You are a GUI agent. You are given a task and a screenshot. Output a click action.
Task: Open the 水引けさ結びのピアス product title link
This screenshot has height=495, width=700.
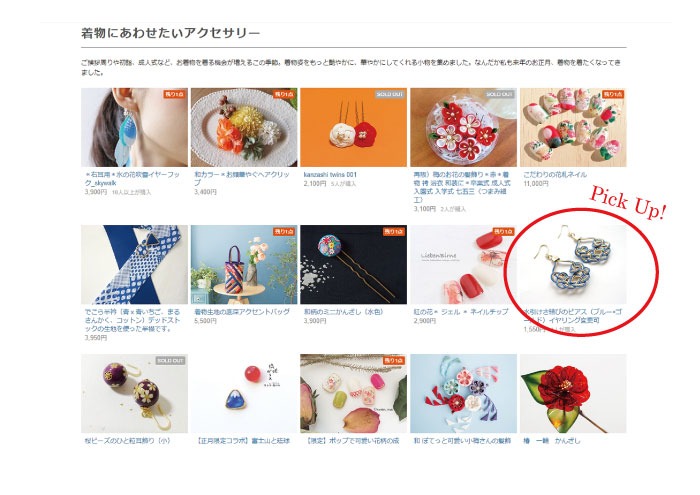click(x=573, y=316)
